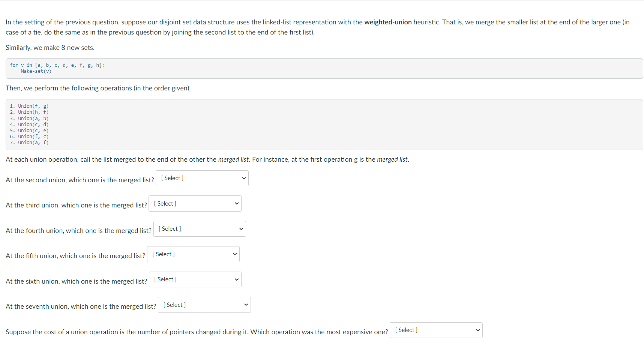Viewport: 644px width, 359px height.
Task: Open the fourth union merged list dropdown
Action: (199, 228)
